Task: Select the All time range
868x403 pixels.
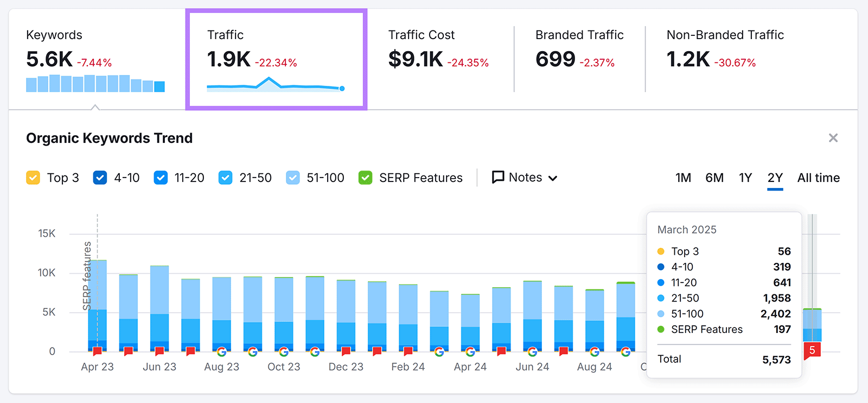Action: click(x=818, y=178)
